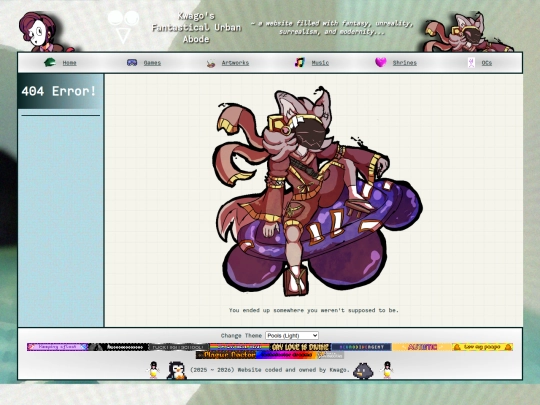This screenshot has width=540, height=405.
Task: Click the game controller Games icon
Action: 132,62
